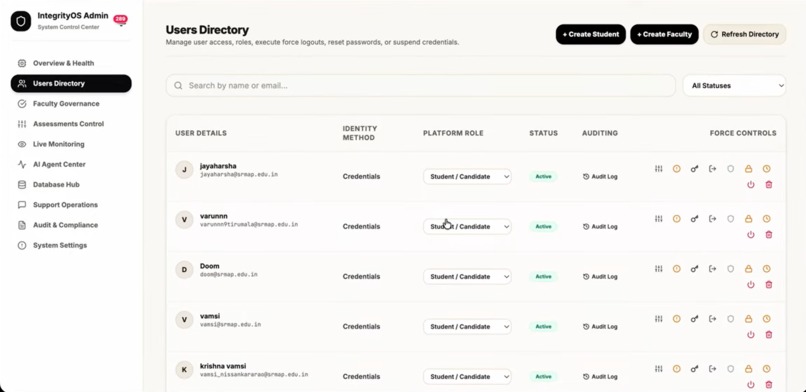Open sliders settings icon for vamsi
The image size is (806, 392).
[658, 319]
